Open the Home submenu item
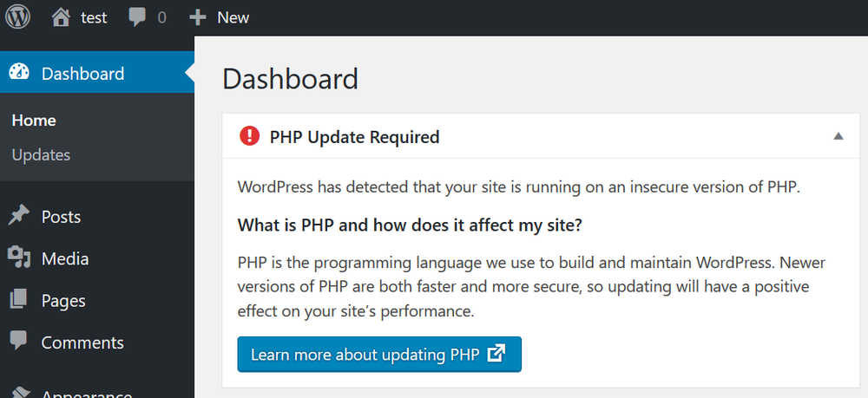This screenshot has height=398, width=868. [34, 121]
